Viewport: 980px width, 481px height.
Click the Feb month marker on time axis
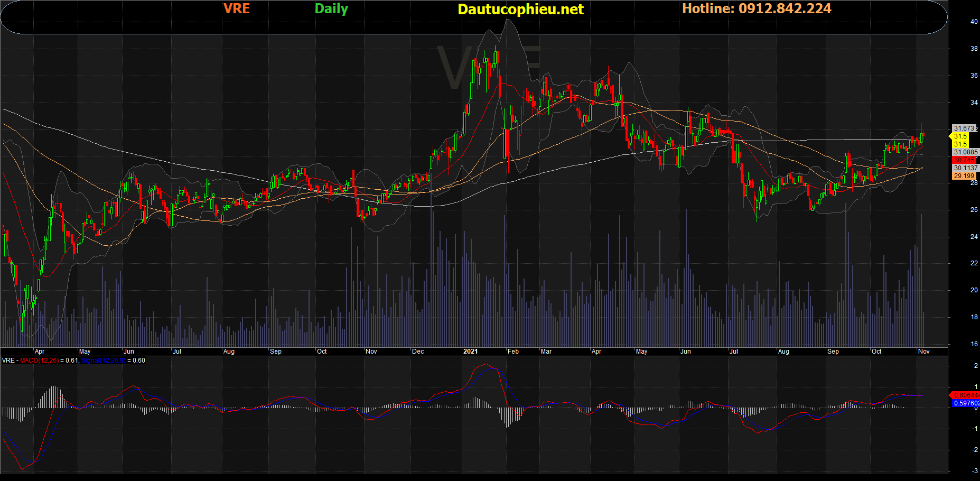[x=513, y=351]
